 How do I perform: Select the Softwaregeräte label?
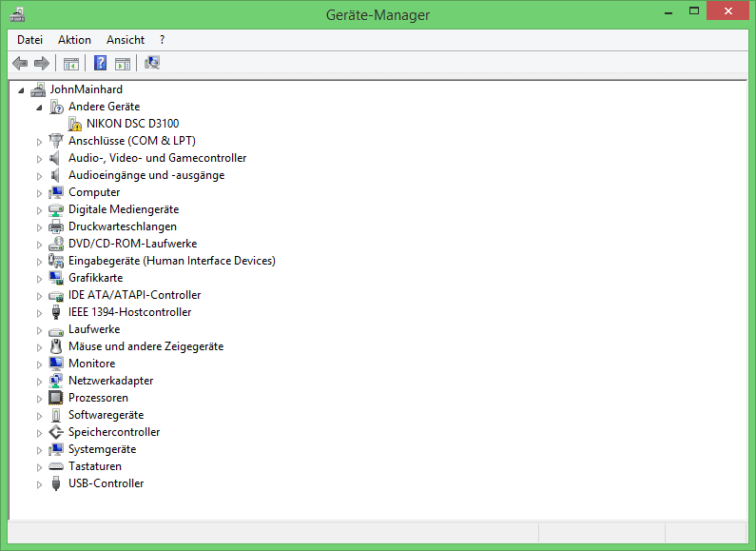[107, 415]
